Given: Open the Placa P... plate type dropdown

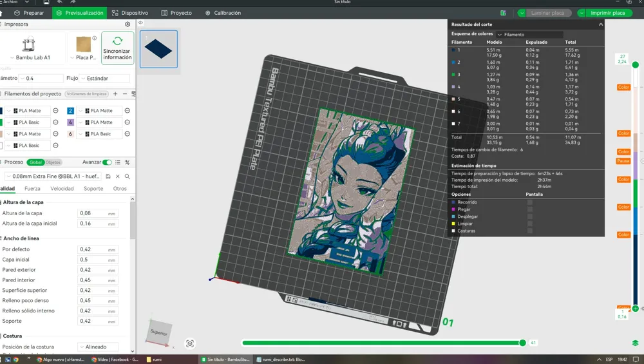Looking at the screenshot, I should coord(83,57).
